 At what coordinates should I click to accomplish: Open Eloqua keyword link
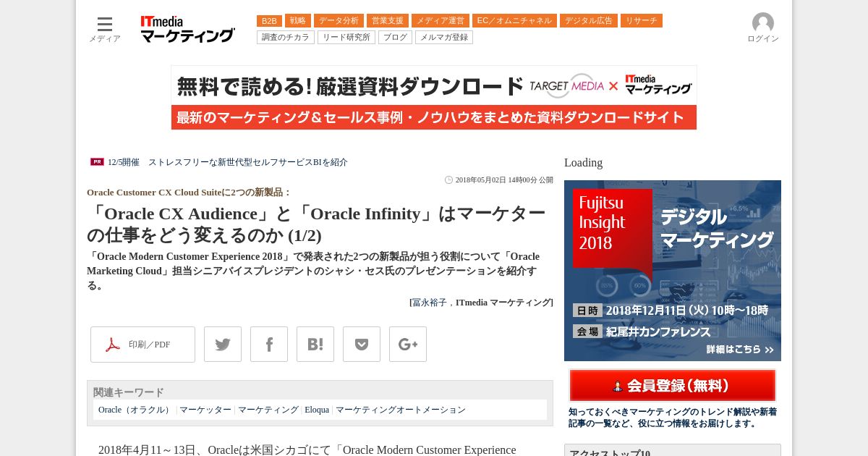317,410
